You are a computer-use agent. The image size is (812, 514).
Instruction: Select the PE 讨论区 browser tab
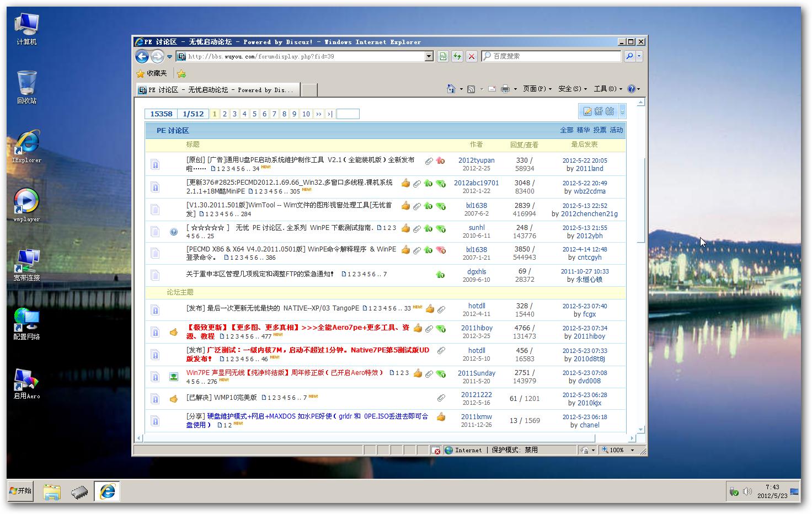tap(217, 90)
